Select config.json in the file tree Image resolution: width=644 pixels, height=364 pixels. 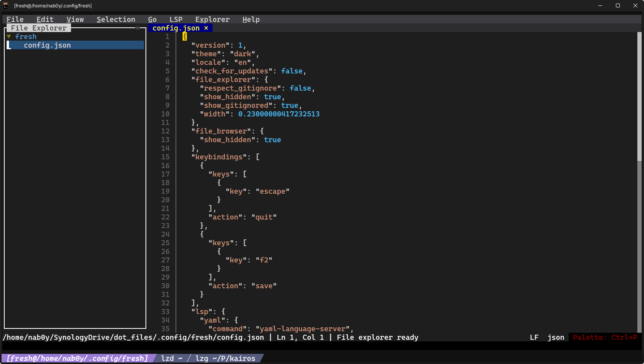[x=47, y=45]
